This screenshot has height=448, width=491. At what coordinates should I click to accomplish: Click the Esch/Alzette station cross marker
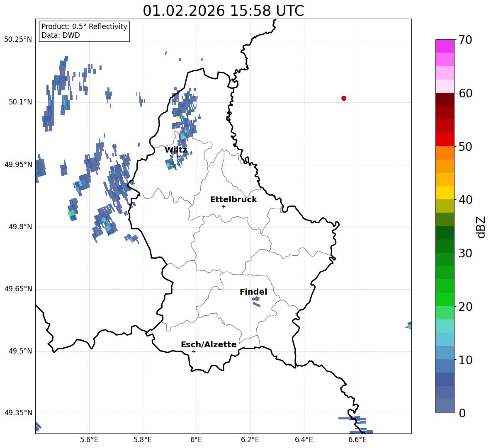tap(194, 351)
